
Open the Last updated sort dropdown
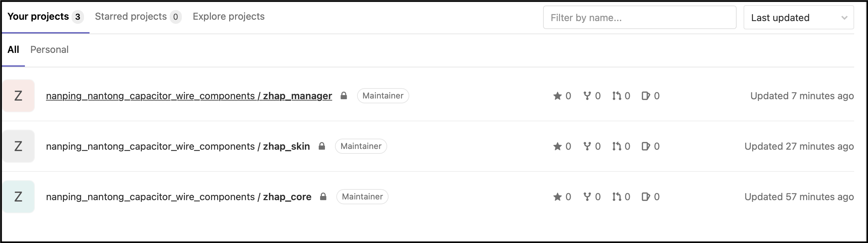tap(799, 18)
